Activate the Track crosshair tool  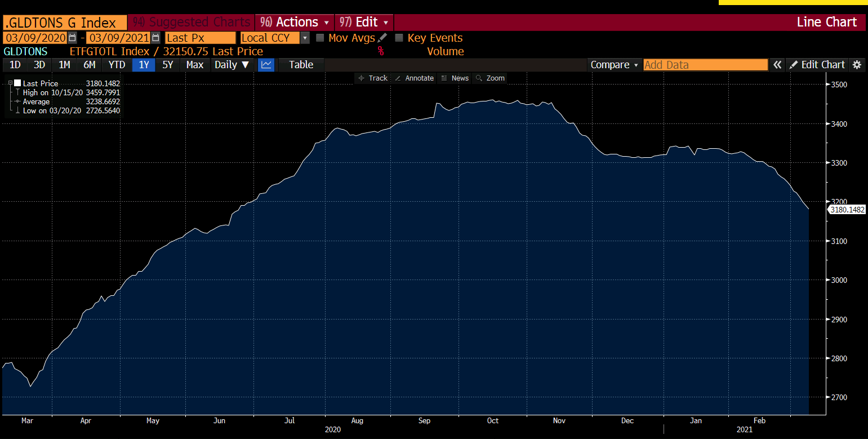(373, 78)
